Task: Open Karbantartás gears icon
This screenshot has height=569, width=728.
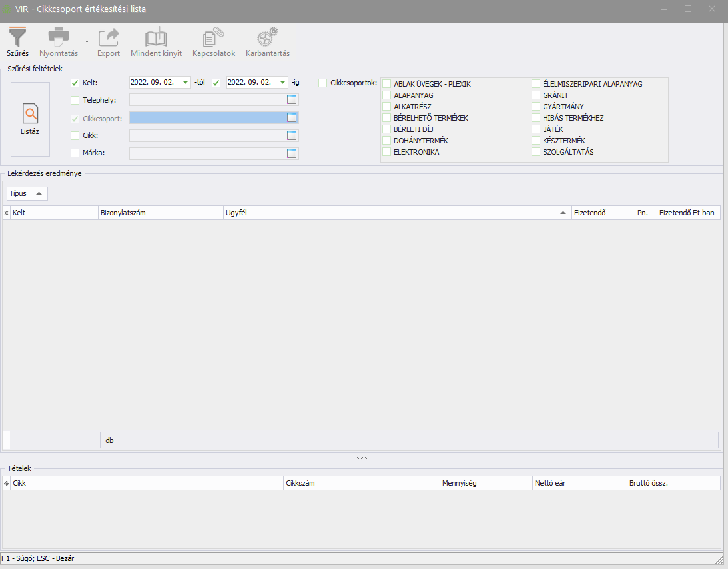Action: click(267, 37)
